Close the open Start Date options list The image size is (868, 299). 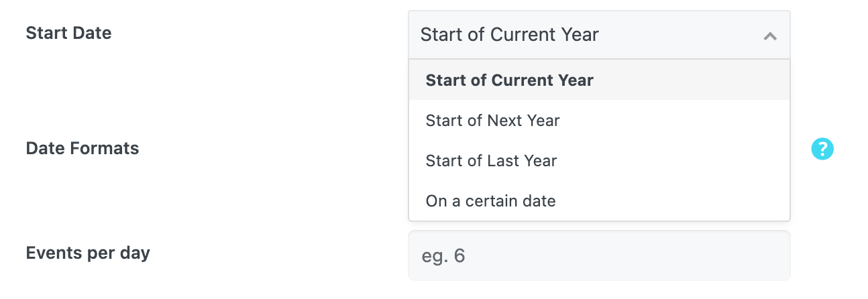(770, 36)
